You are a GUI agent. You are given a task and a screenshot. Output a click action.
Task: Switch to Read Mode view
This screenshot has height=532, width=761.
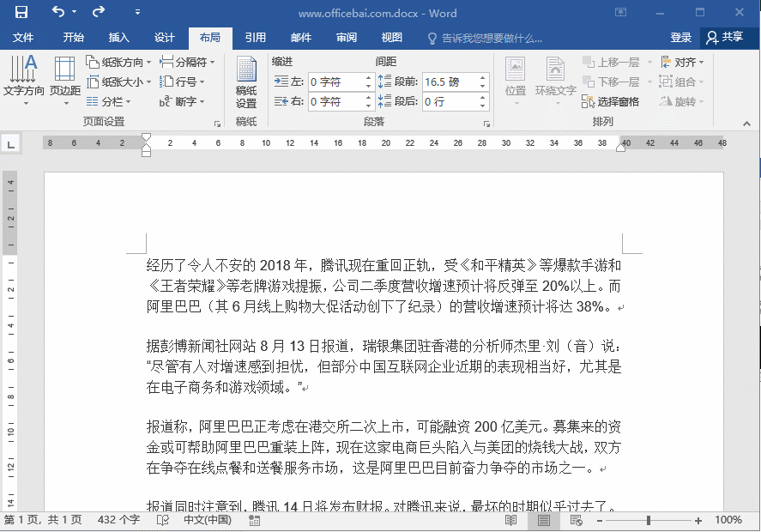510,520
